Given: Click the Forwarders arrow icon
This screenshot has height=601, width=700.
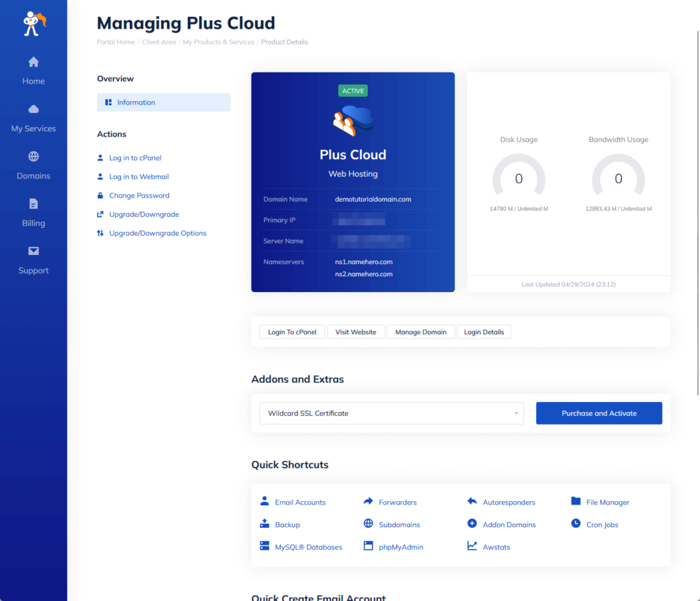Looking at the screenshot, I should pyautogui.click(x=368, y=501).
